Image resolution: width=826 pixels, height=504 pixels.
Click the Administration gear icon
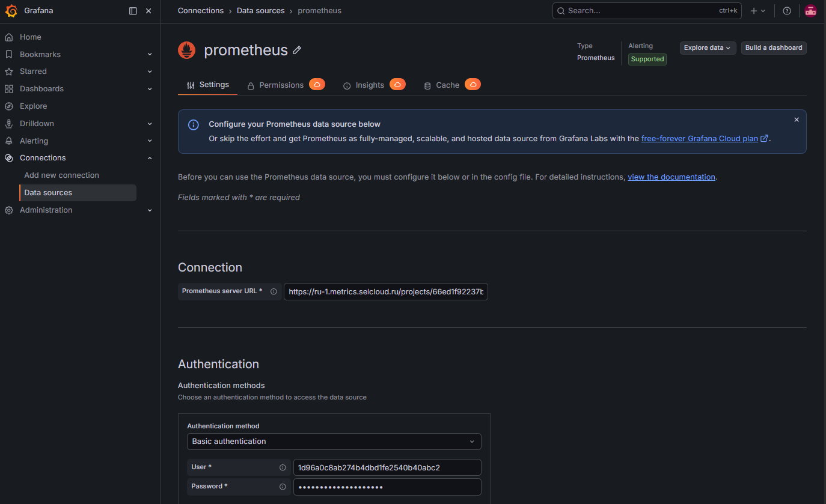pyautogui.click(x=8, y=210)
